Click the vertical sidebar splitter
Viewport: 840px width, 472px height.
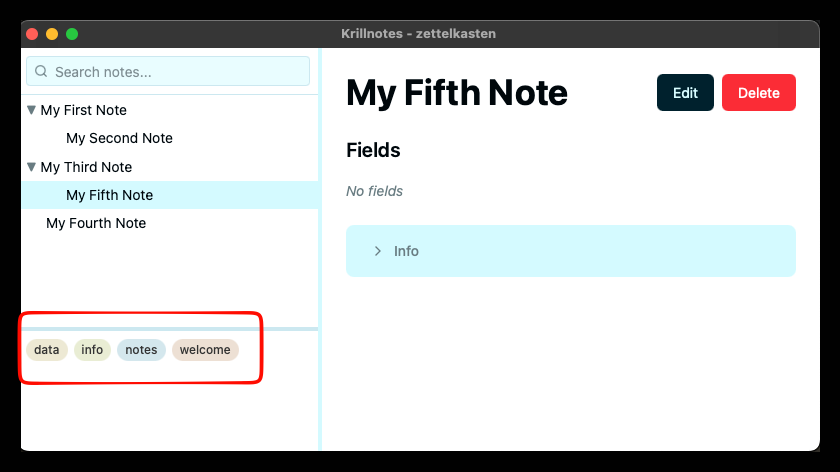320,250
